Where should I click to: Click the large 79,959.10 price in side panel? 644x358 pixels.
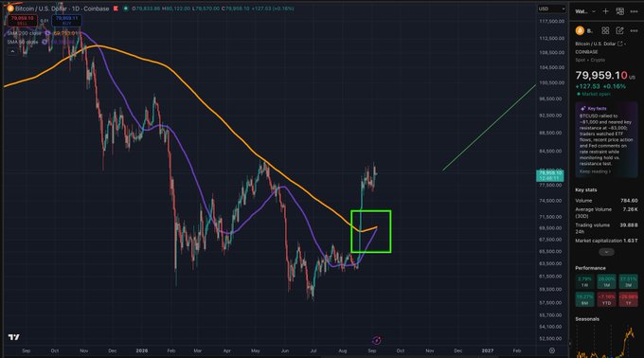(601, 75)
